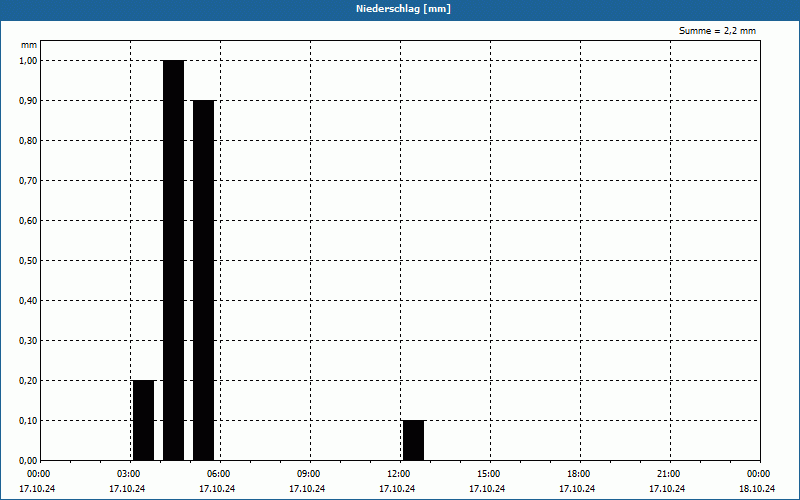Click the "mm" unit label on y-axis
Screen dimensions: 800x500
pyautogui.click(x=29, y=45)
